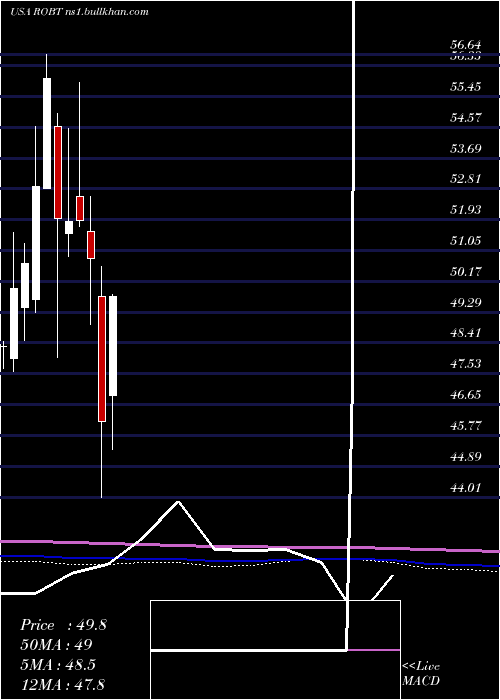Click the large red candlestick closing near 46

tap(102, 359)
